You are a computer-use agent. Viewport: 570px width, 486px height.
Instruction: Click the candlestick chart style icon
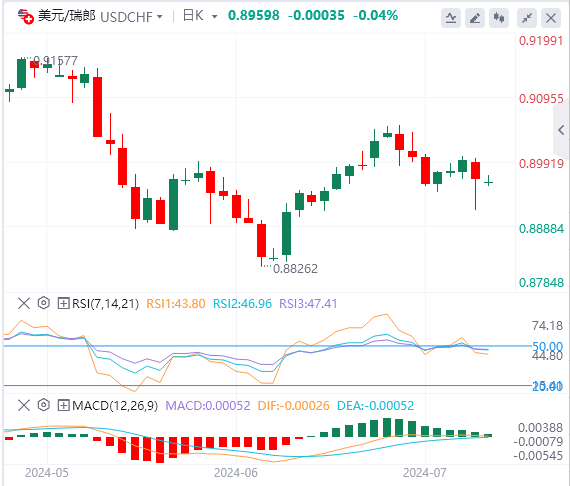499,17
